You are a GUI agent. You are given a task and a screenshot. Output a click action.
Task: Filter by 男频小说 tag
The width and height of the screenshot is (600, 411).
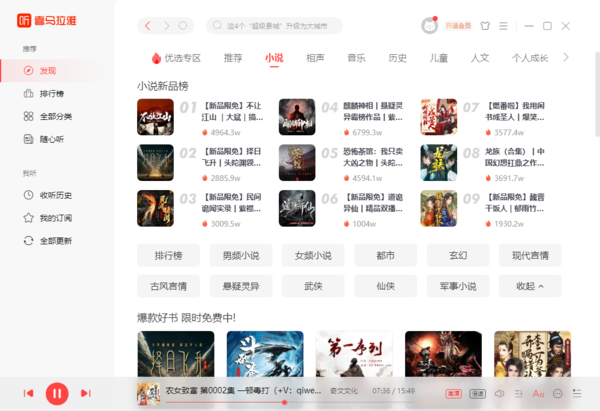(241, 255)
